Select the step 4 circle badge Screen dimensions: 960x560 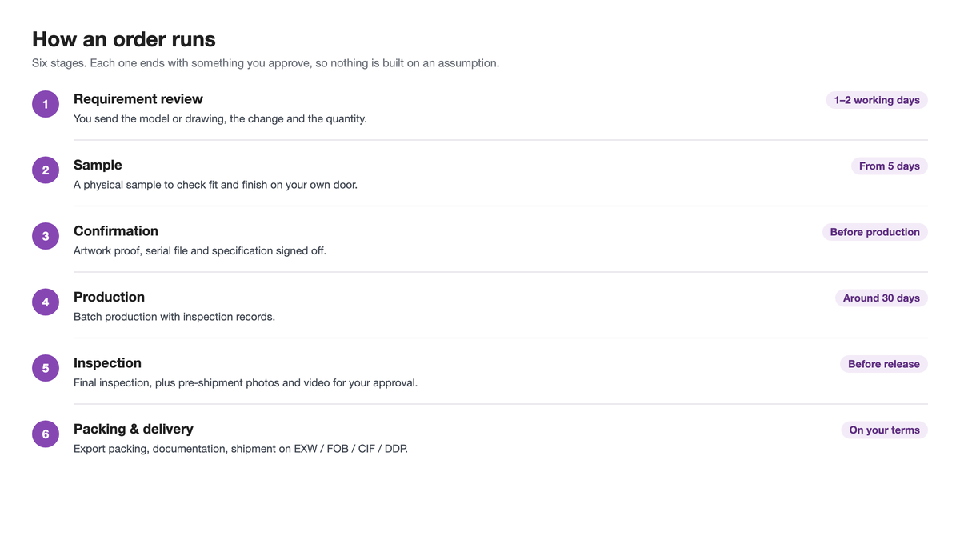(x=46, y=302)
